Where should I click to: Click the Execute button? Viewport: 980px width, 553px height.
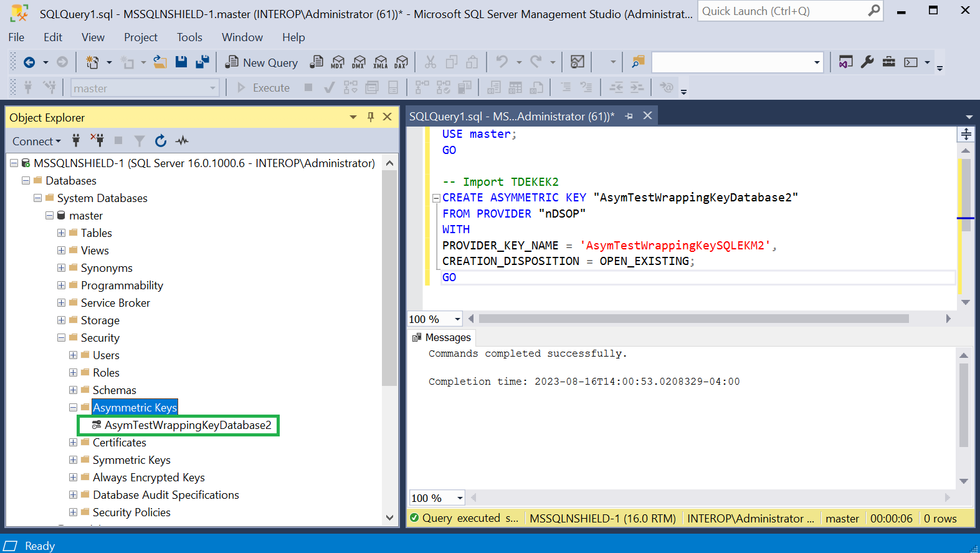(263, 88)
